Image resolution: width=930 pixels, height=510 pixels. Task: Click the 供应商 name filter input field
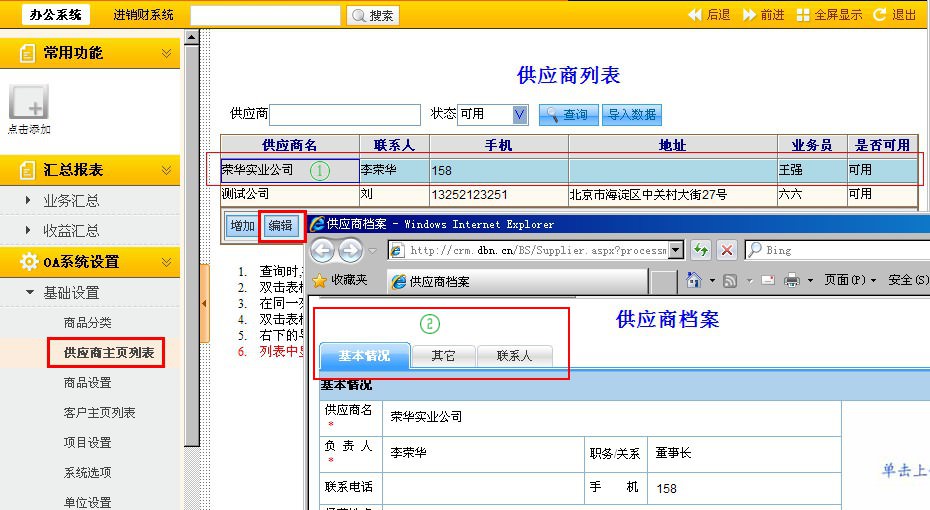345,115
